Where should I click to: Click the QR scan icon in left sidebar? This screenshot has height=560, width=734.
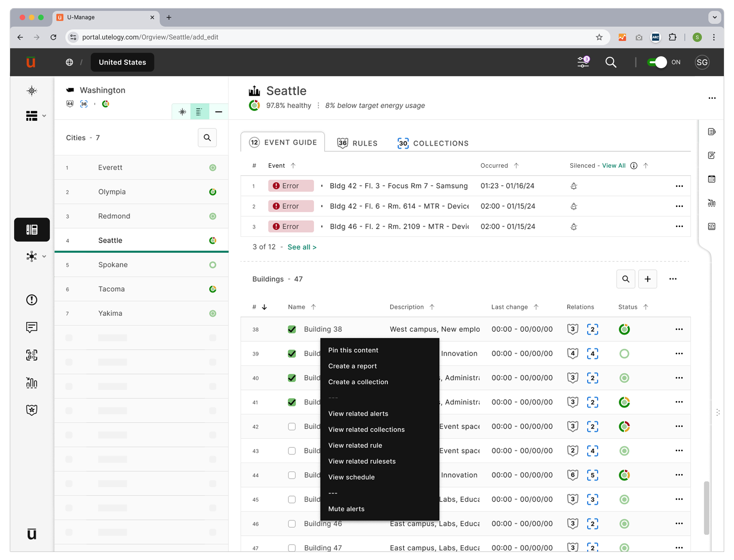(32, 355)
